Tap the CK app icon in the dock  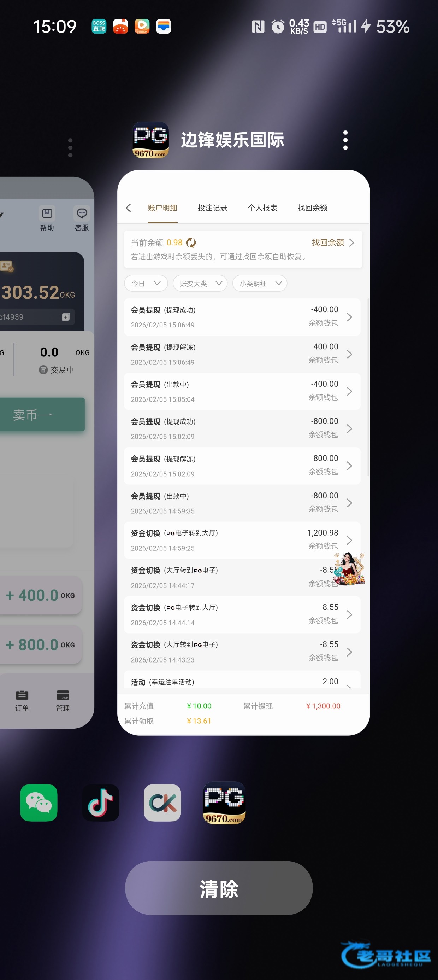[x=162, y=803]
